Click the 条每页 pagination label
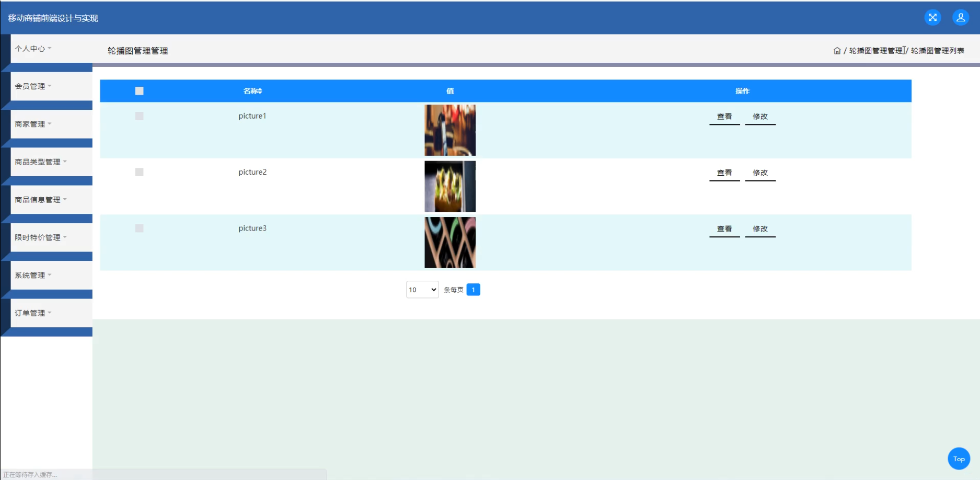The width and height of the screenshot is (980, 480). [453, 290]
